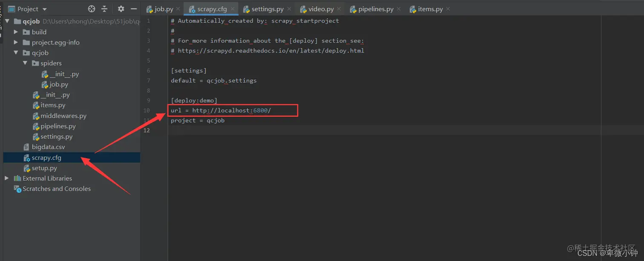Switch to the scrapy.cfg tab
Viewport: 644px width, 261px height.
coord(212,9)
